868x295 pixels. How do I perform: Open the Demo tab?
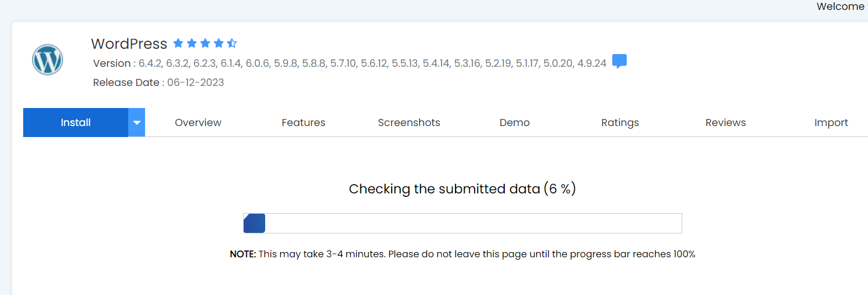coord(515,123)
